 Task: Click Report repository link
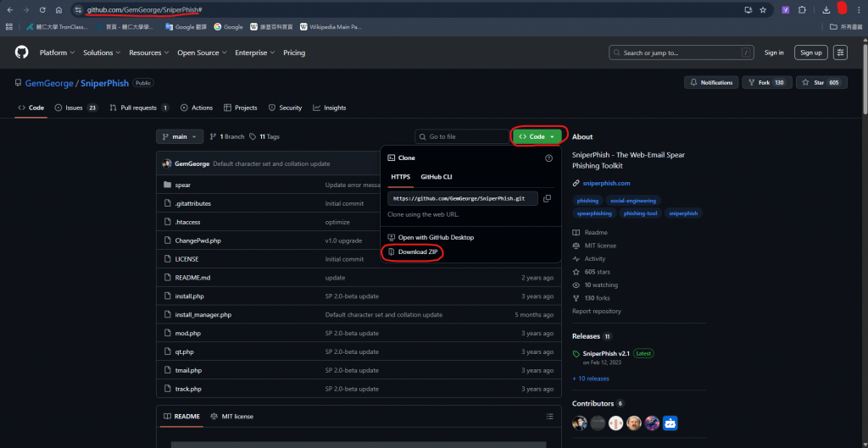(596, 312)
